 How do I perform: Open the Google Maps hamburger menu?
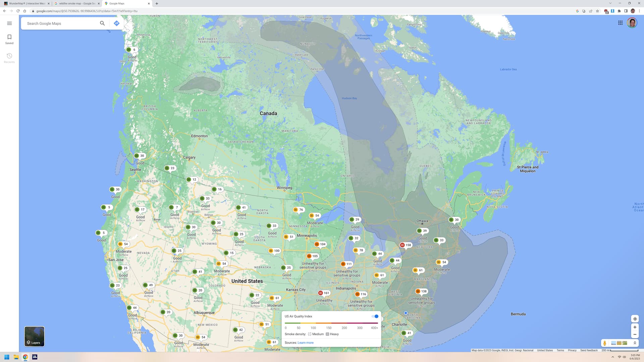pos(9,23)
